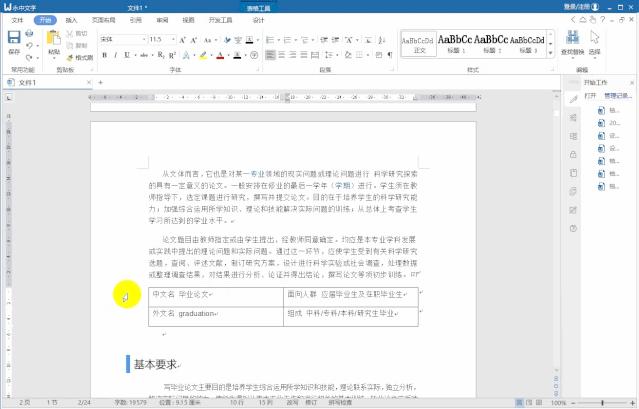
Task: Click the Superscript icon
Action: point(172,55)
